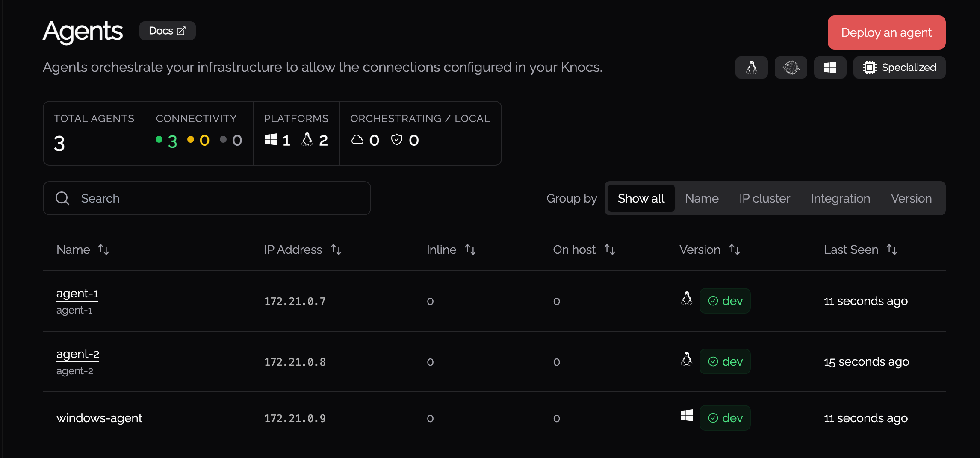Open the agent-1 link

pos(77,294)
